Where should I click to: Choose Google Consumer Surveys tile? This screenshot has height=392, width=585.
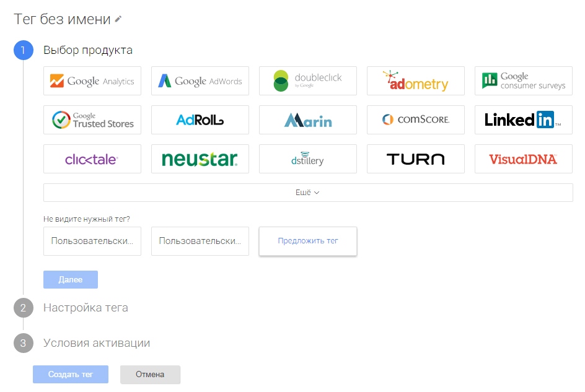524,81
